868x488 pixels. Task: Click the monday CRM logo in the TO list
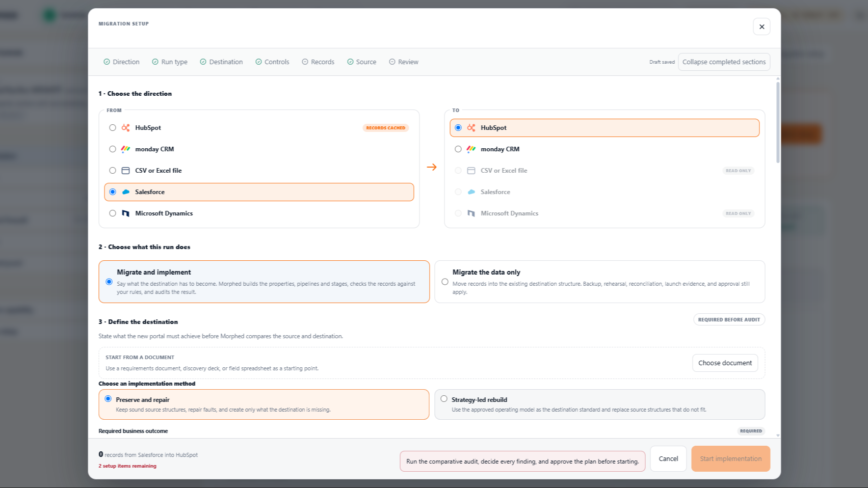(x=471, y=149)
